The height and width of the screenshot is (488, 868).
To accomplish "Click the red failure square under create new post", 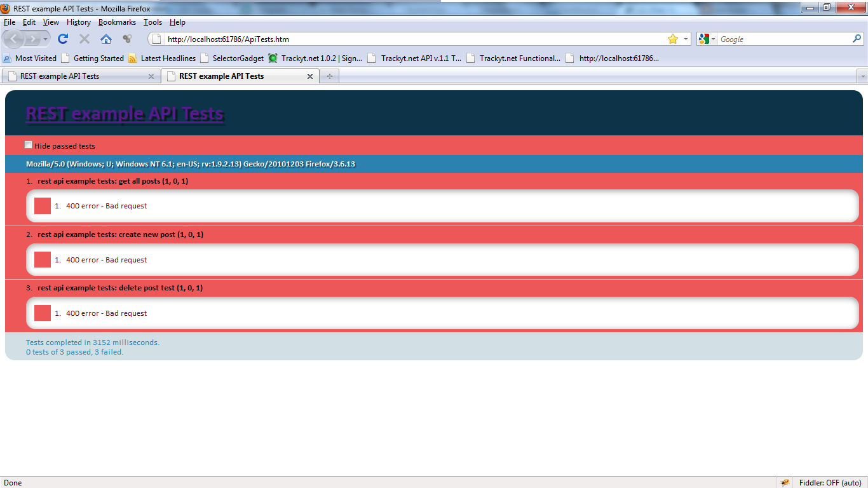I will coord(43,259).
